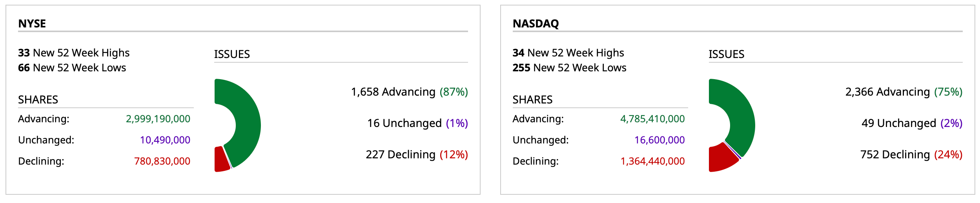Select the NYSE panel heading
The image size is (980, 203).
tap(32, 24)
